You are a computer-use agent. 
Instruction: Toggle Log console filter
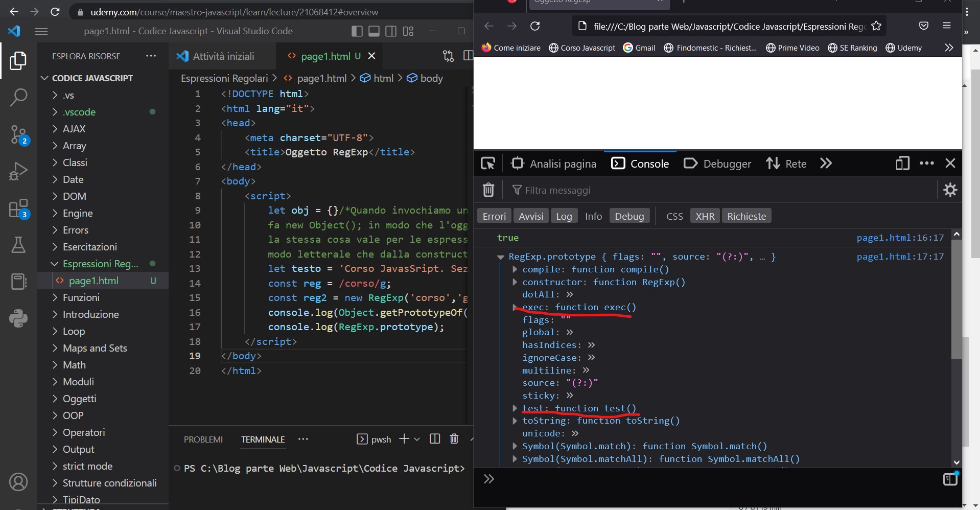(x=564, y=216)
